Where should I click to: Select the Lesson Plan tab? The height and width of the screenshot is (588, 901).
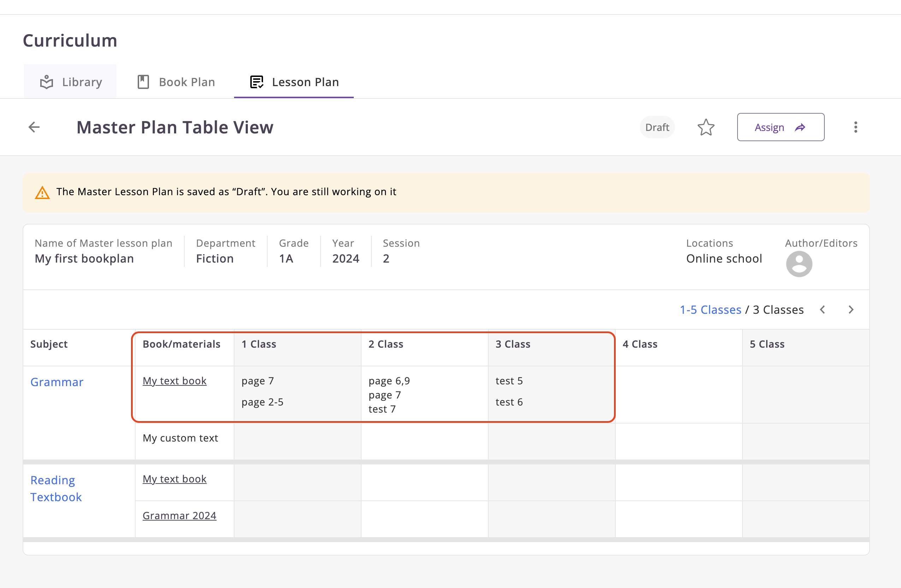(x=305, y=82)
